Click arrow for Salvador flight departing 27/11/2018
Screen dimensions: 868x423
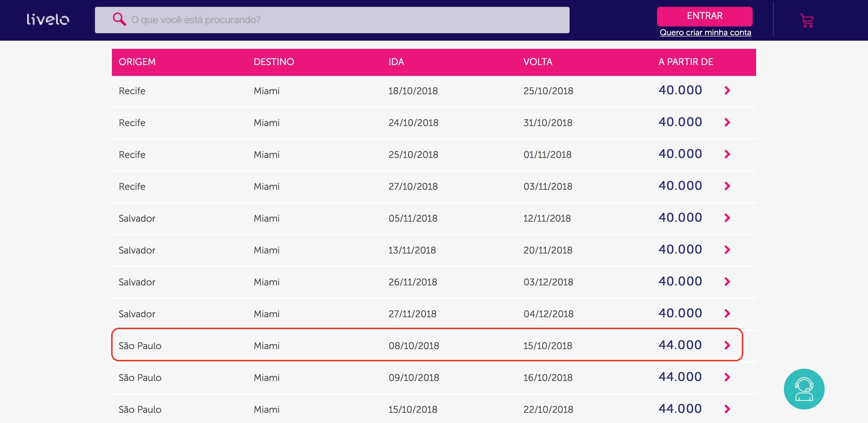(x=727, y=314)
